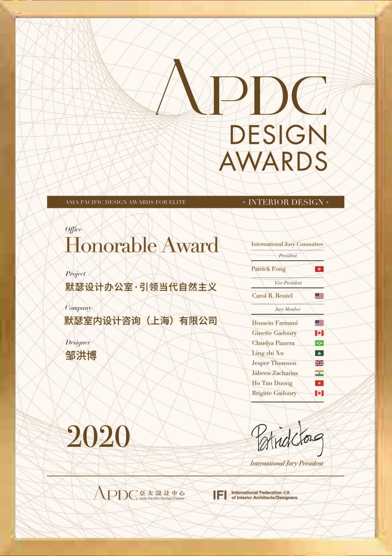
Task: Click the 'Honorable Award' title
Action: (x=142, y=245)
